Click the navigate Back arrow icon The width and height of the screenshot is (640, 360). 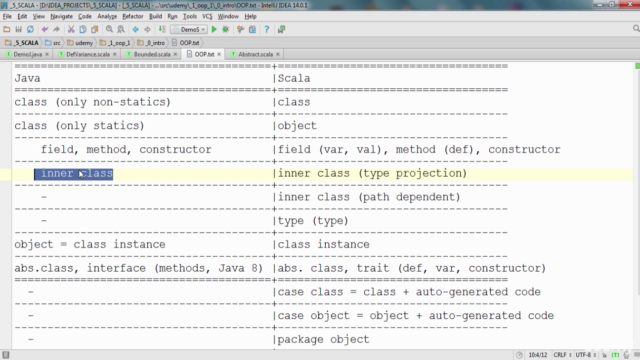pos(136,29)
